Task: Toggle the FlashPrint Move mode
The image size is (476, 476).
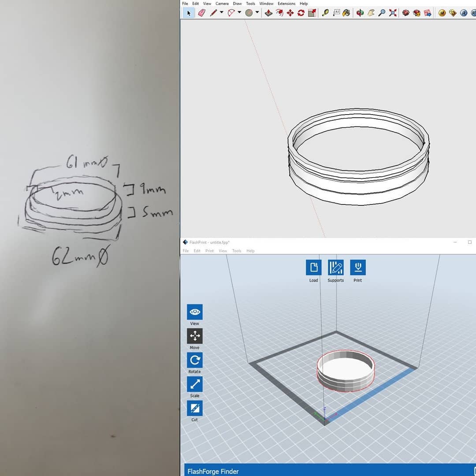Action: point(194,336)
